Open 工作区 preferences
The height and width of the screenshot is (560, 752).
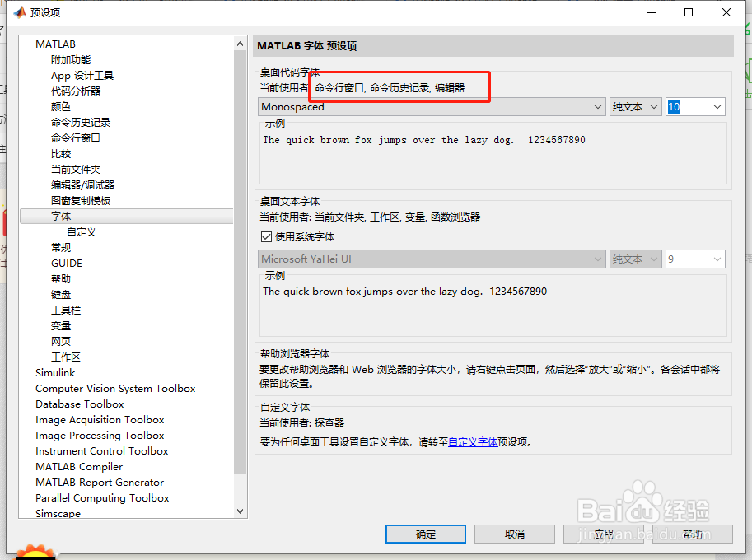click(66, 357)
